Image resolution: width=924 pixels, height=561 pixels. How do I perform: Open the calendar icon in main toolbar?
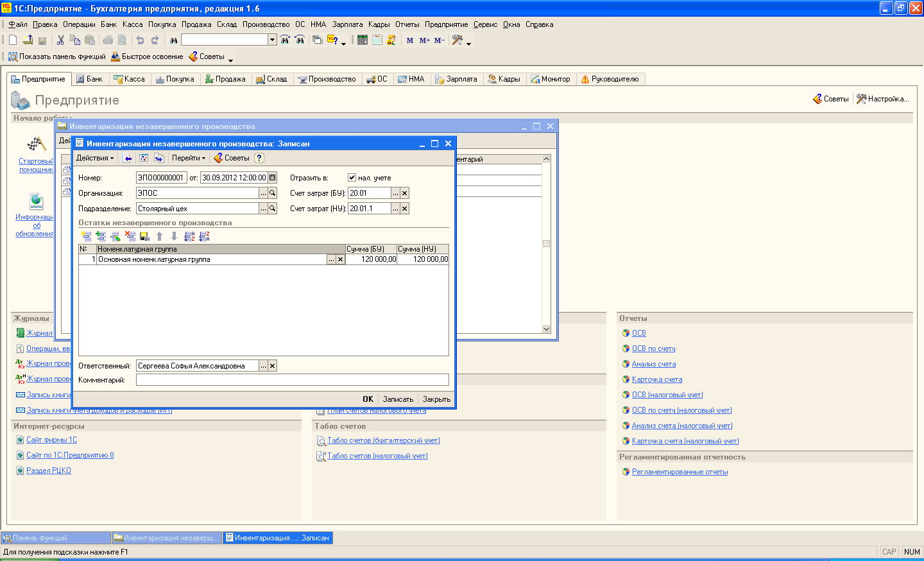click(377, 40)
